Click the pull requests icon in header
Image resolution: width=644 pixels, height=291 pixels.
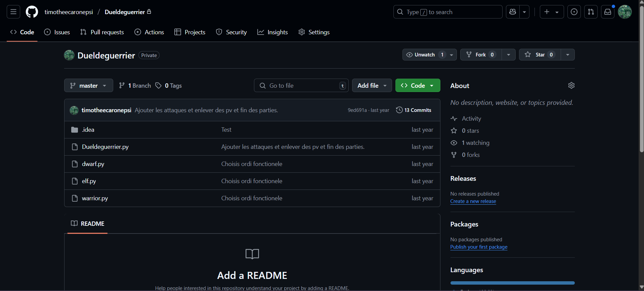(x=591, y=12)
